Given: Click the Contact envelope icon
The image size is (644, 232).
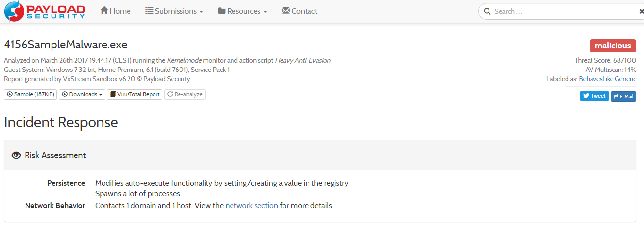Looking at the screenshot, I should (x=286, y=11).
